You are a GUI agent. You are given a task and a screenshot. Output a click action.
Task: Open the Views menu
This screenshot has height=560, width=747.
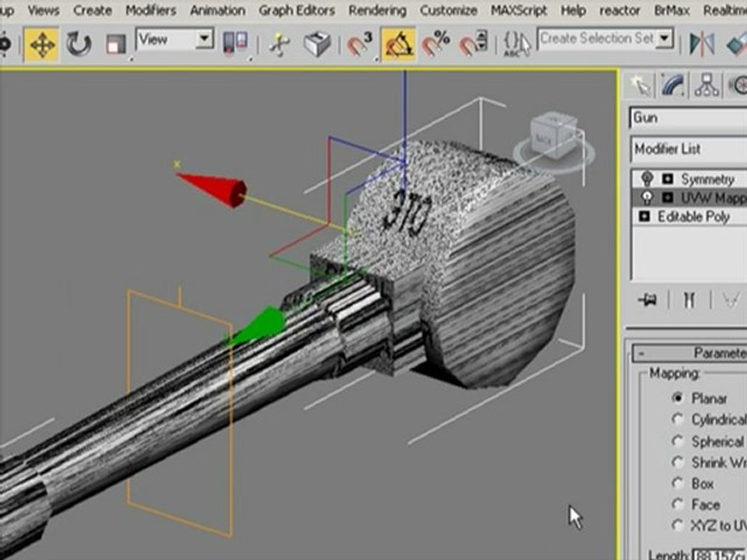pyautogui.click(x=44, y=10)
